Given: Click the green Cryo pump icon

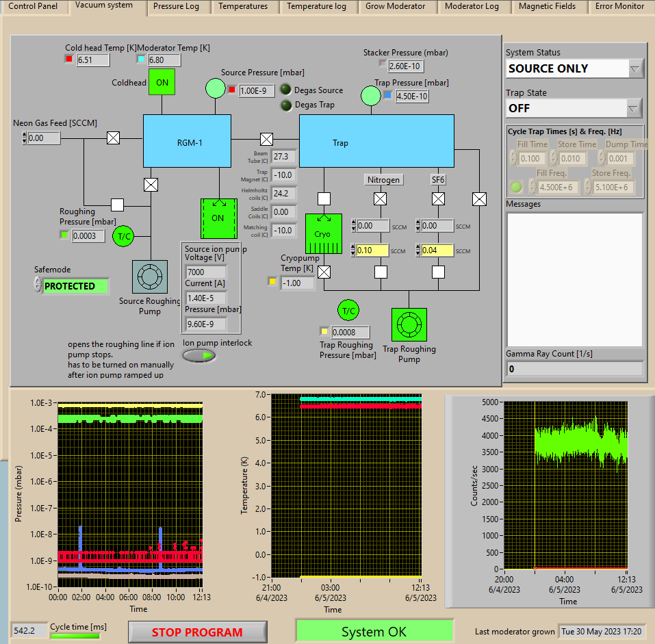Looking at the screenshot, I should click(x=322, y=233).
